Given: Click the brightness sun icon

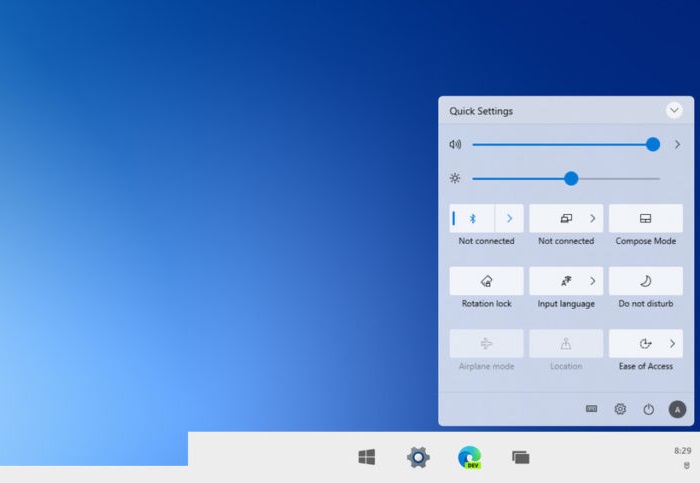Looking at the screenshot, I should (x=455, y=179).
